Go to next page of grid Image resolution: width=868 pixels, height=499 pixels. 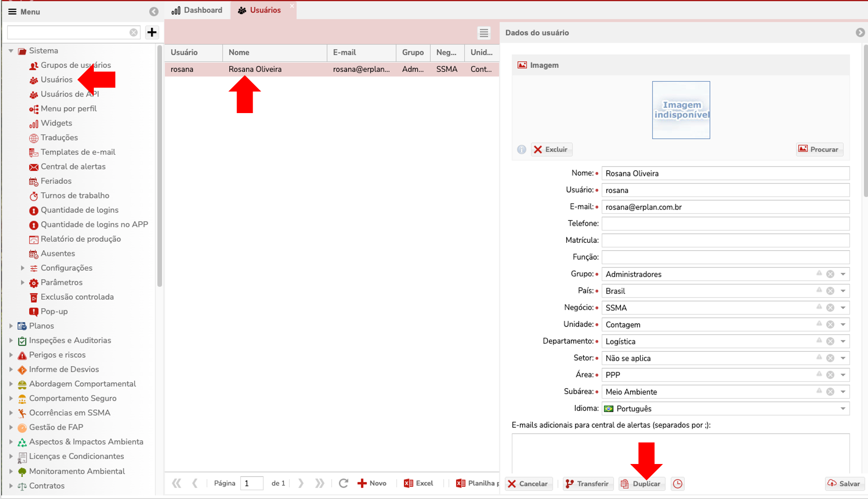301,483
